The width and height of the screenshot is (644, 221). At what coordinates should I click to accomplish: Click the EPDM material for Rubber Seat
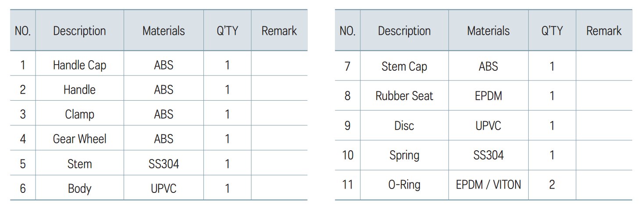488,96
